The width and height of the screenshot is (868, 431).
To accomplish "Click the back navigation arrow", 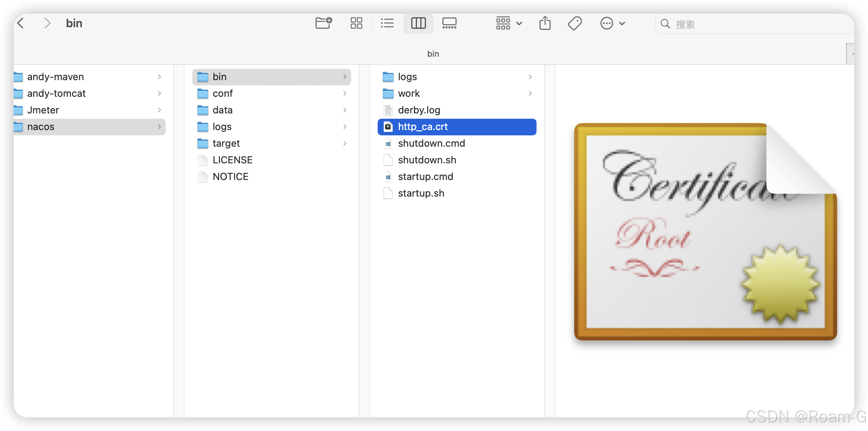I will (21, 23).
